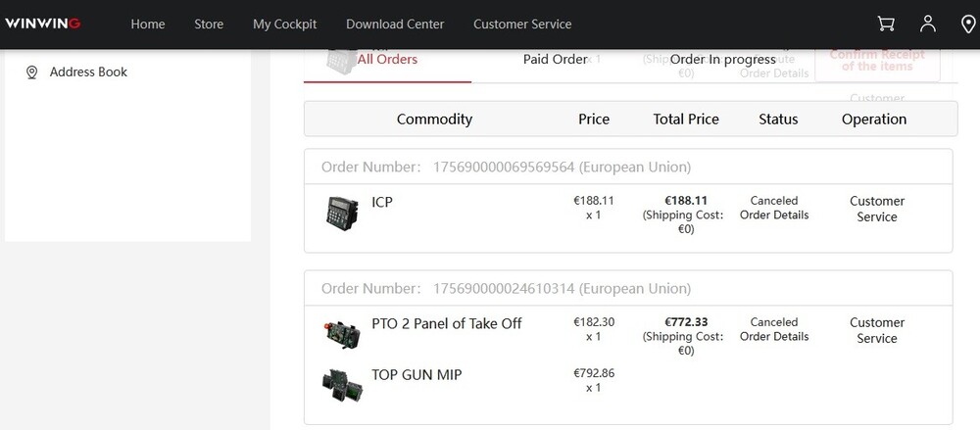
Task: Open Customer Service in top navigation
Action: point(522,24)
